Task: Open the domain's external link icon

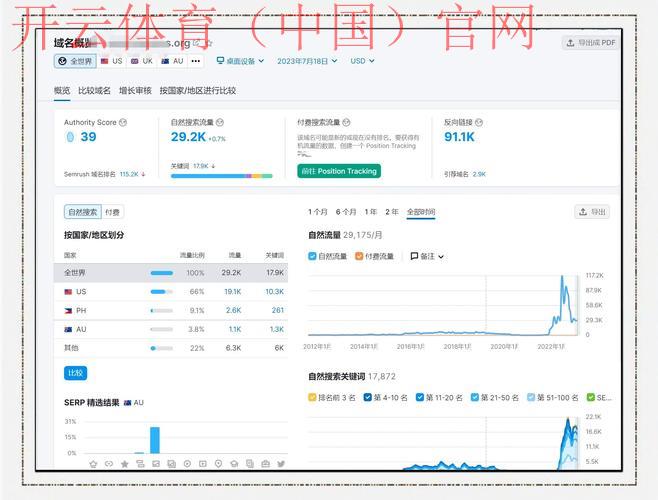Action: 196,43
